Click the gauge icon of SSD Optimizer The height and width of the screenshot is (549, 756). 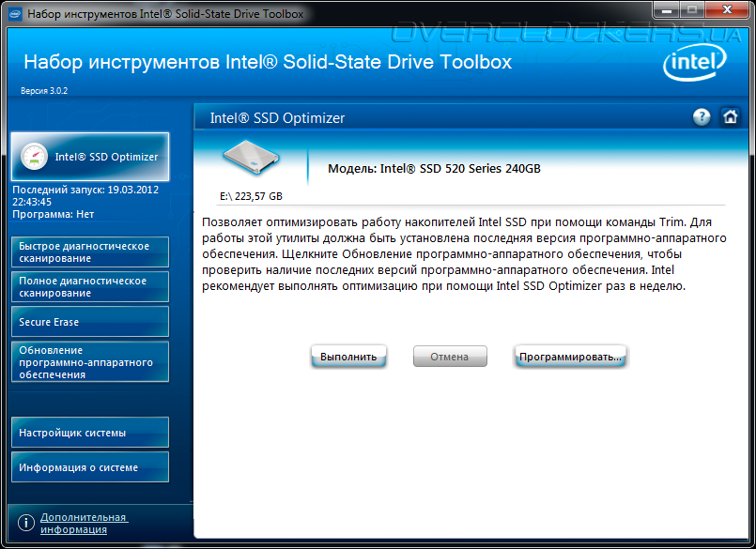click(x=34, y=157)
